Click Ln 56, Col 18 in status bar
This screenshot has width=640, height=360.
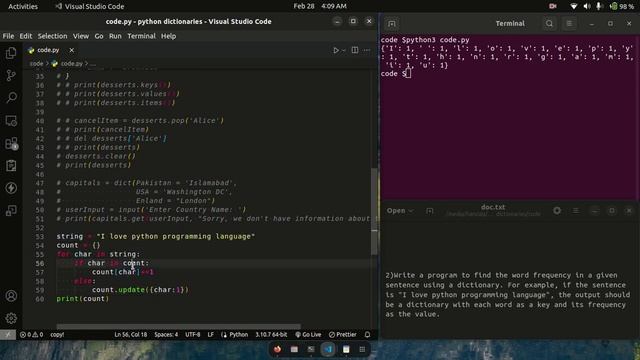point(131,334)
